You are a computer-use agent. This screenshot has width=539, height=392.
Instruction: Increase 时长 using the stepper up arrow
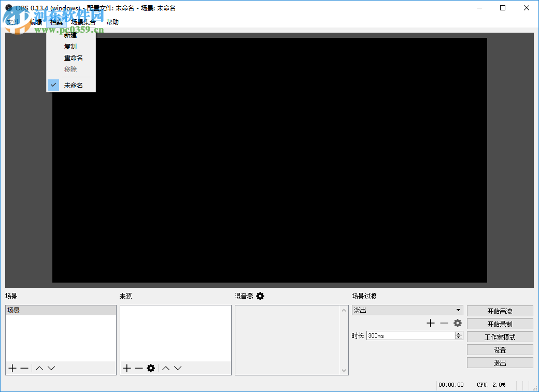click(x=458, y=333)
